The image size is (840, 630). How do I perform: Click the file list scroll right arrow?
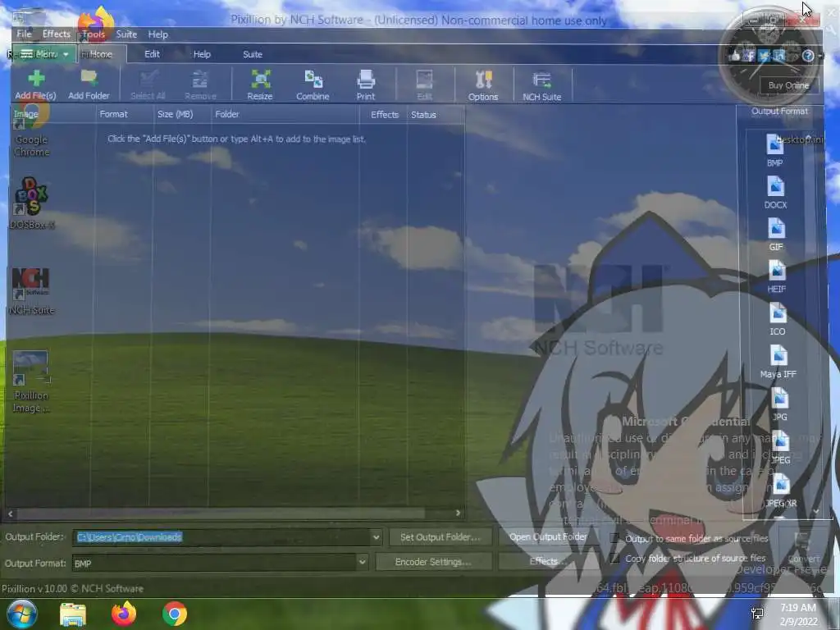point(458,514)
